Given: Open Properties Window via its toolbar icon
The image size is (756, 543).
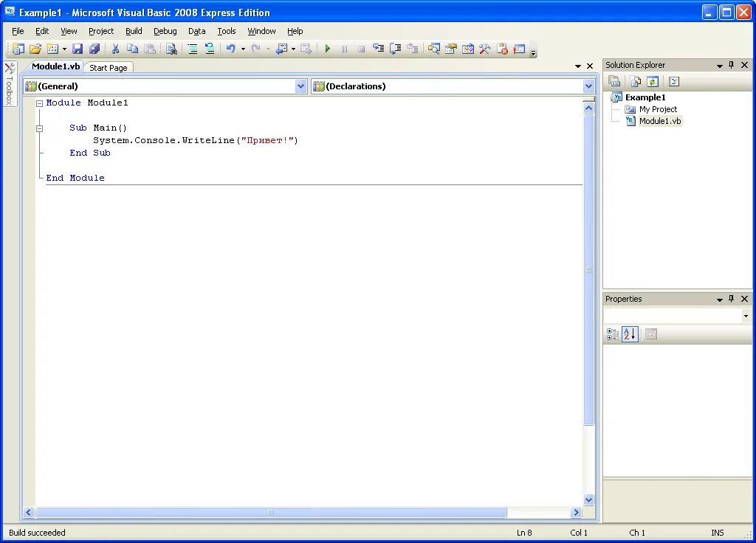Looking at the screenshot, I should (x=451, y=49).
